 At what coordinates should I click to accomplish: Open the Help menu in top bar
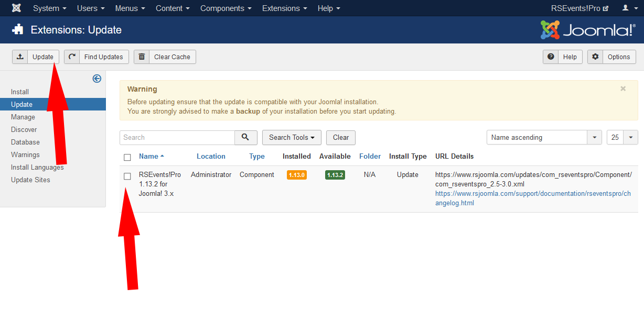[329, 8]
